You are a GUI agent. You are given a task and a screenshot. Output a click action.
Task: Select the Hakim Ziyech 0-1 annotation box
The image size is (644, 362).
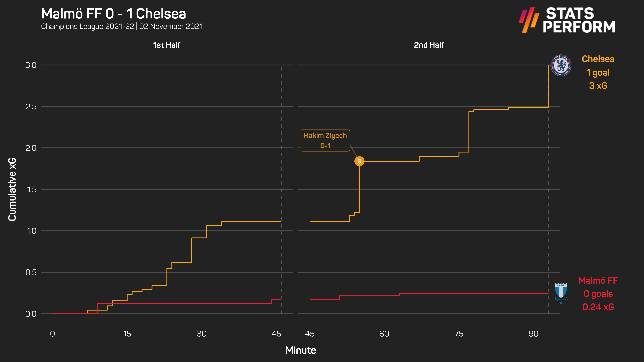(325, 140)
